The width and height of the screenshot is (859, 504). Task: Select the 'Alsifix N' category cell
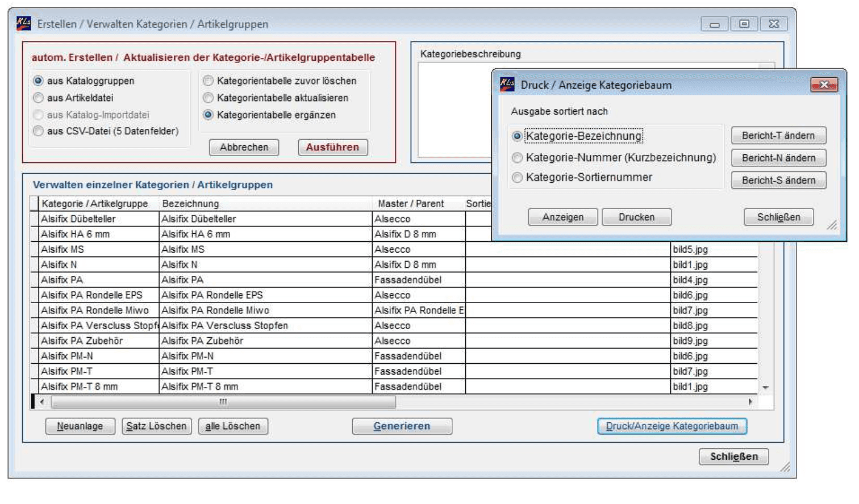(98, 264)
